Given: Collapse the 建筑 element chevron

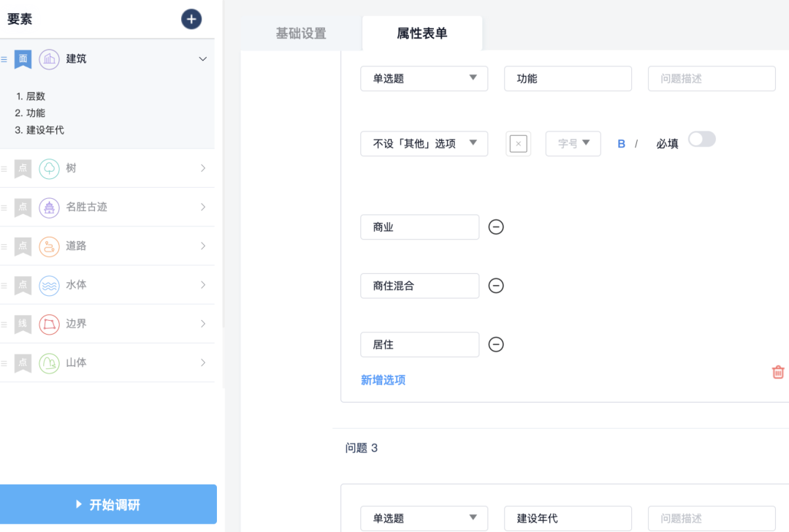Looking at the screenshot, I should [203, 59].
